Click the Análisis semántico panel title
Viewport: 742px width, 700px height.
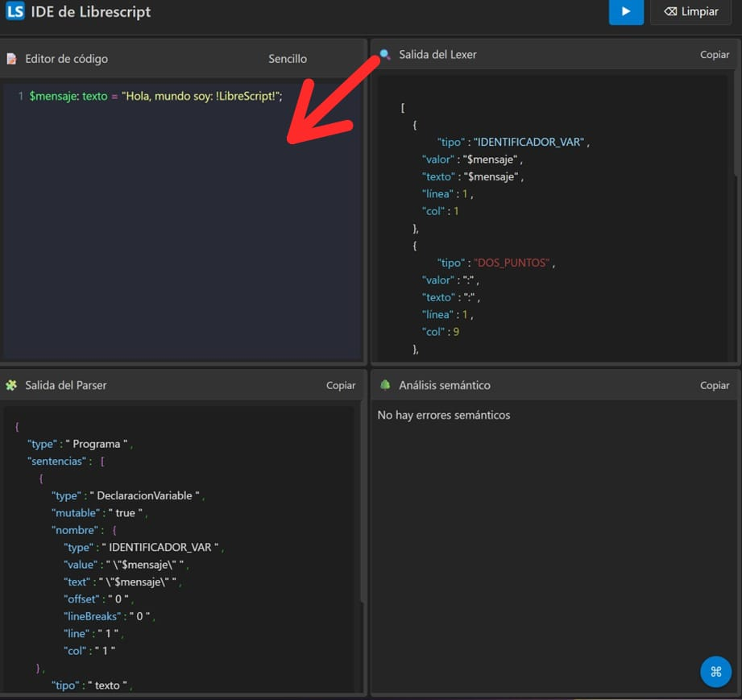(445, 385)
